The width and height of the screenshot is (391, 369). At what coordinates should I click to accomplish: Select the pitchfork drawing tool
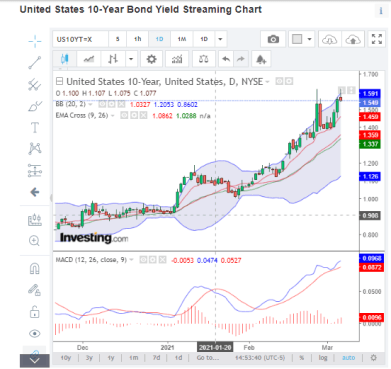pos(35,84)
